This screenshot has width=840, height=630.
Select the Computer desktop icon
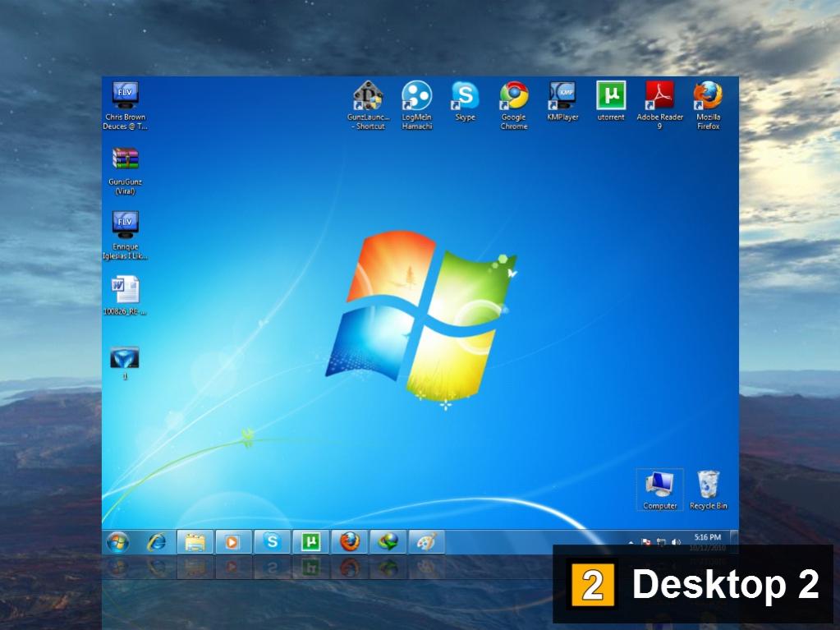659,490
